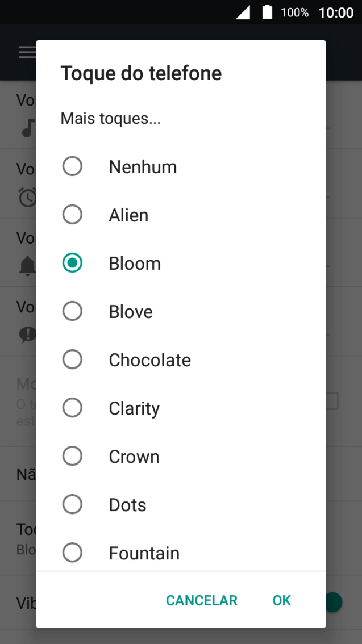The height and width of the screenshot is (644, 362).
Task: Tap the notification bell volume icon
Action: tap(27, 266)
